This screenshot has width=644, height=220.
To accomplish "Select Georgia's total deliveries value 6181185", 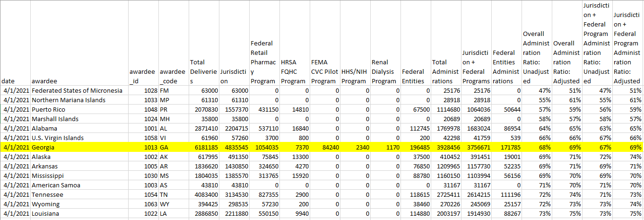I will click(203, 147).
